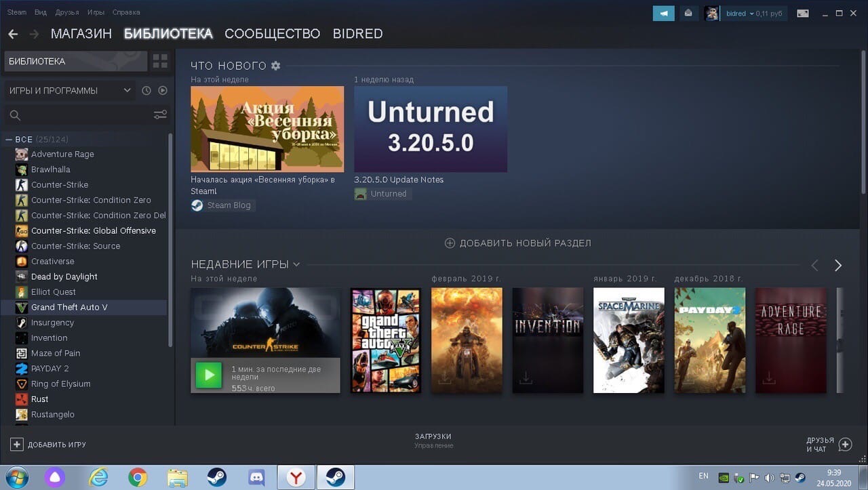Screen dimensions: 868x490
Task: Open the 3.20.5.0 Update Notes link
Action: [399, 180]
